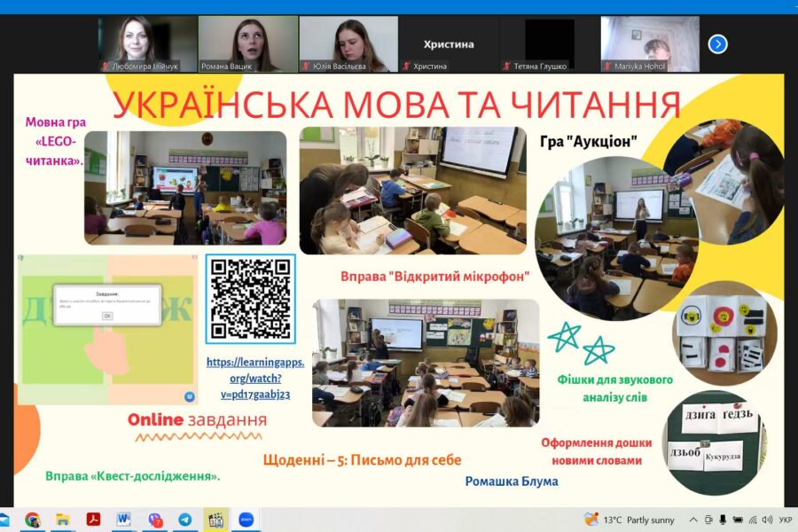Select Mariiyka Hohol's video thumbnail
This screenshot has width=798, height=532.
pyautogui.click(x=649, y=43)
